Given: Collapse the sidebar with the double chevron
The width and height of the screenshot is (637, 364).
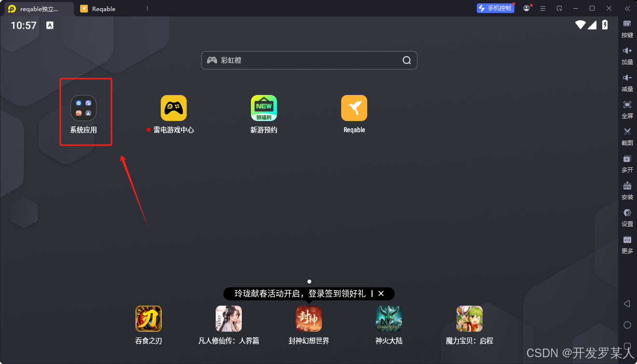Looking at the screenshot, I should (x=627, y=8).
